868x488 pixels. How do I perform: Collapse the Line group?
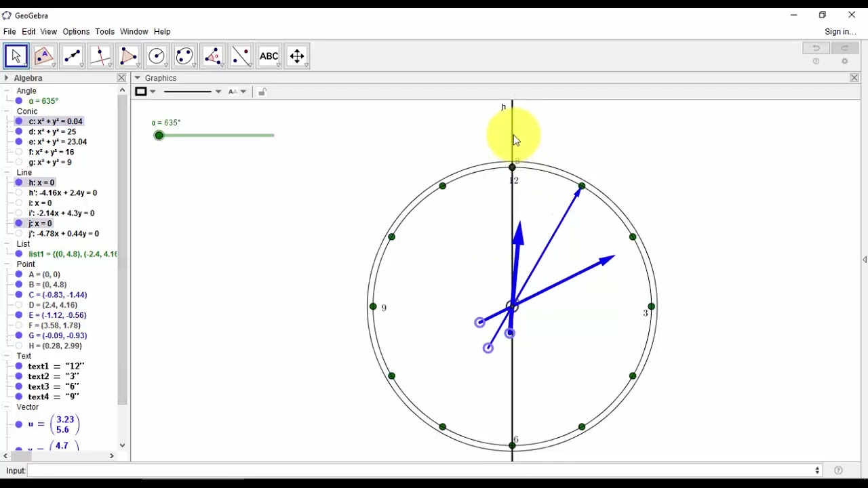(7, 172)
